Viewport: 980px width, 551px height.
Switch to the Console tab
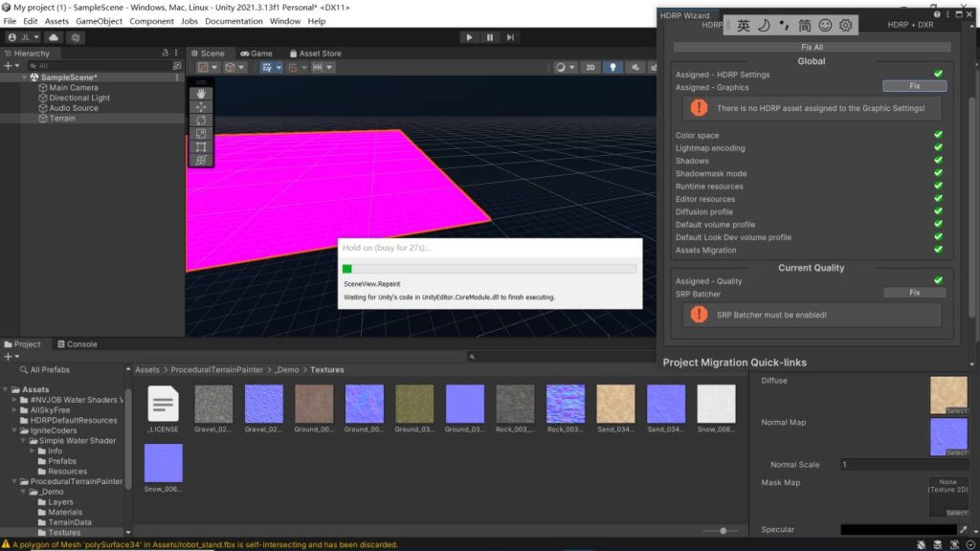point(78,344)
